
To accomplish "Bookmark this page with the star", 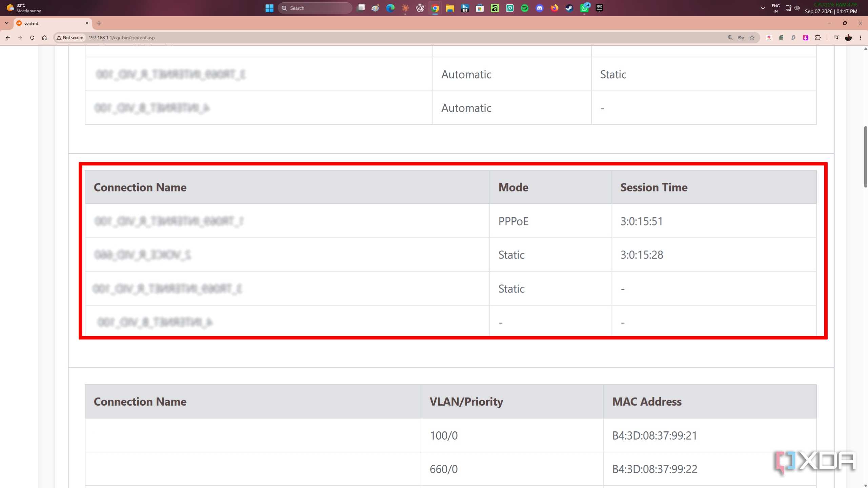I will coord(752,38).
